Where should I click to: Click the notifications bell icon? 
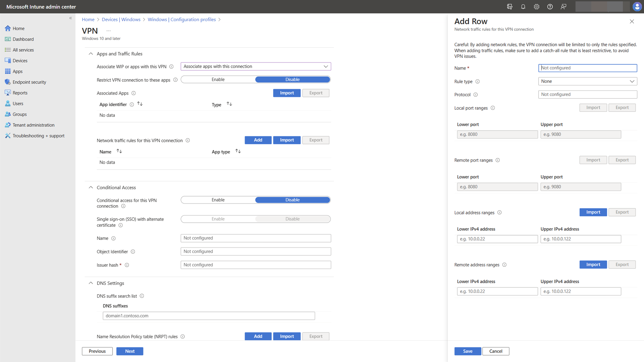click(x=523, y=7)
